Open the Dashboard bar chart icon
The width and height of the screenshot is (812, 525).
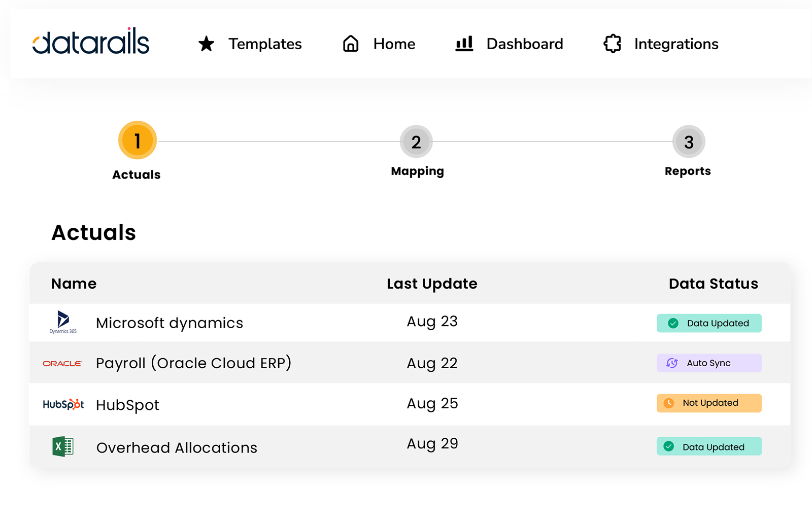click(464, 44)
